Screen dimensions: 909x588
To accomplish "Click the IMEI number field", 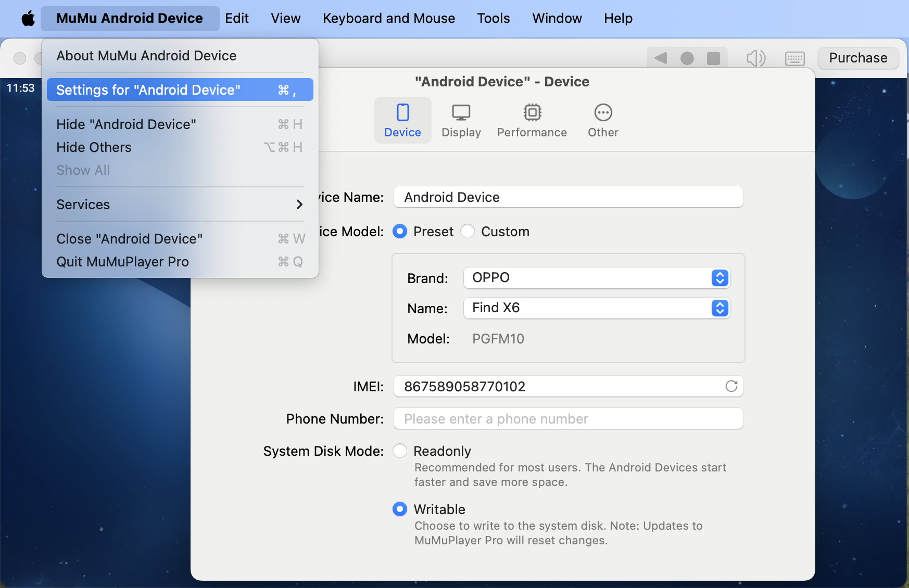I will [x=568, y=386].
